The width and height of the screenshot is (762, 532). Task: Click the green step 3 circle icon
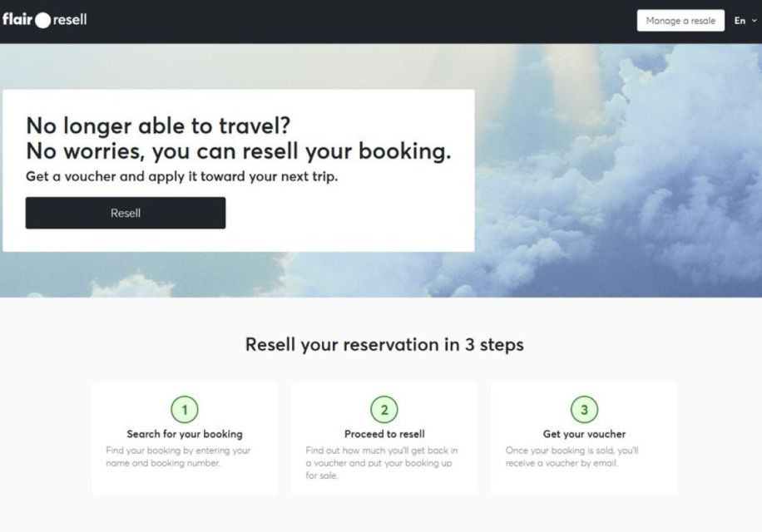pyautogui.click(x=584, y=409)
